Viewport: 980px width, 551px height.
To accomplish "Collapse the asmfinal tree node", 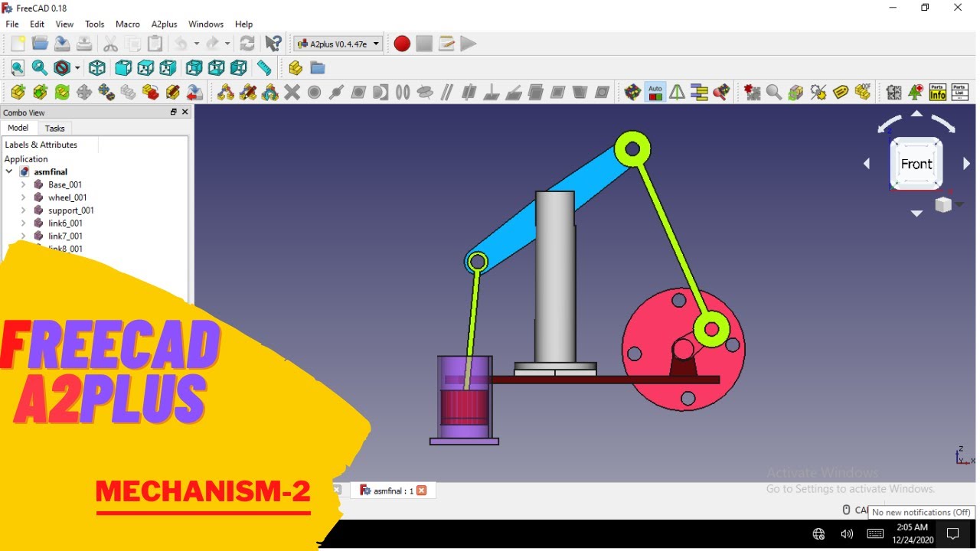I will click(9, 172).
